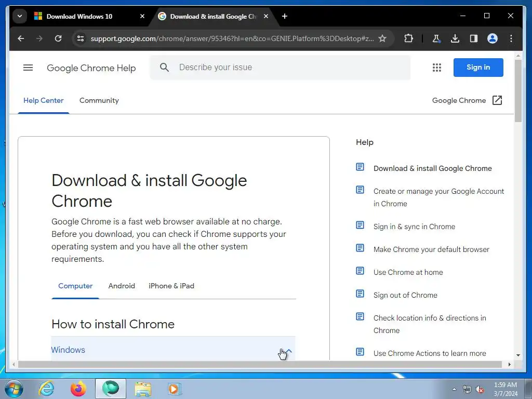Click the Sign in button
532x399 pixels.
pos(478,67)
